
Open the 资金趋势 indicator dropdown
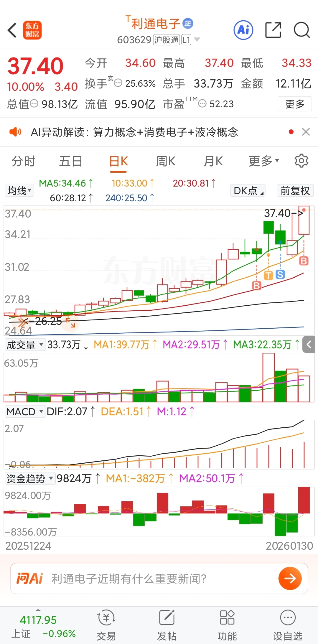[30, 478]
